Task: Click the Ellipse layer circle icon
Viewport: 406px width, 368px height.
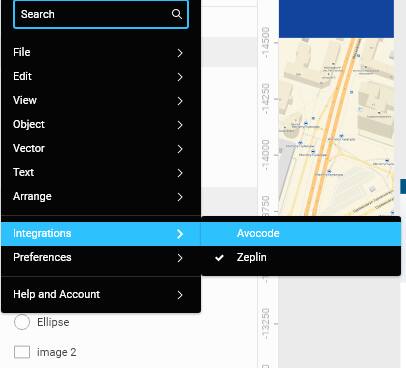Action: [22, 322]
